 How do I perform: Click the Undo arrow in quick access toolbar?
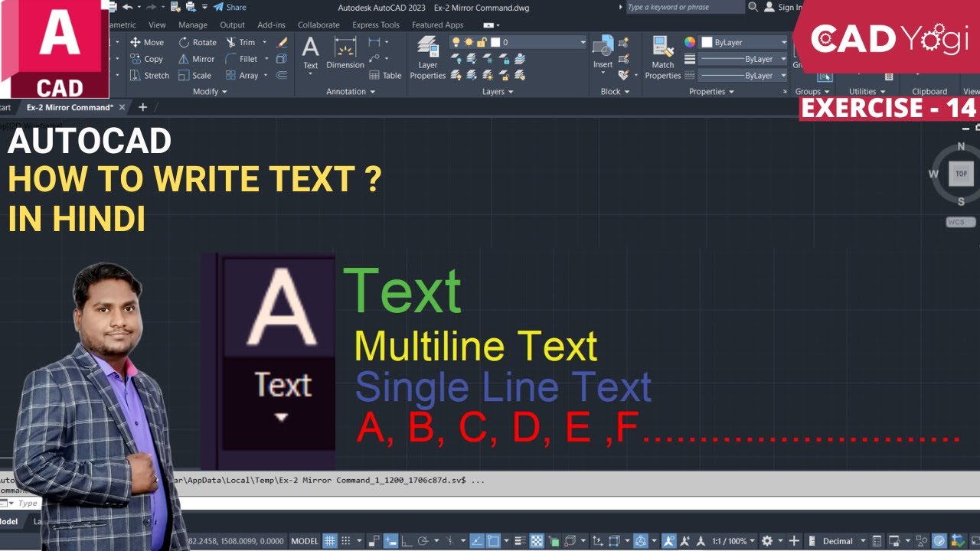[127, 7]
